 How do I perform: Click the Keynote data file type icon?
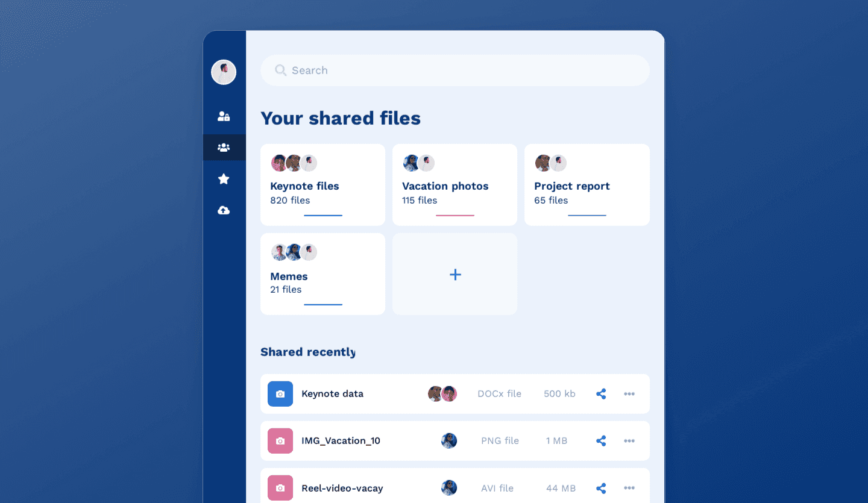(280, 394)
